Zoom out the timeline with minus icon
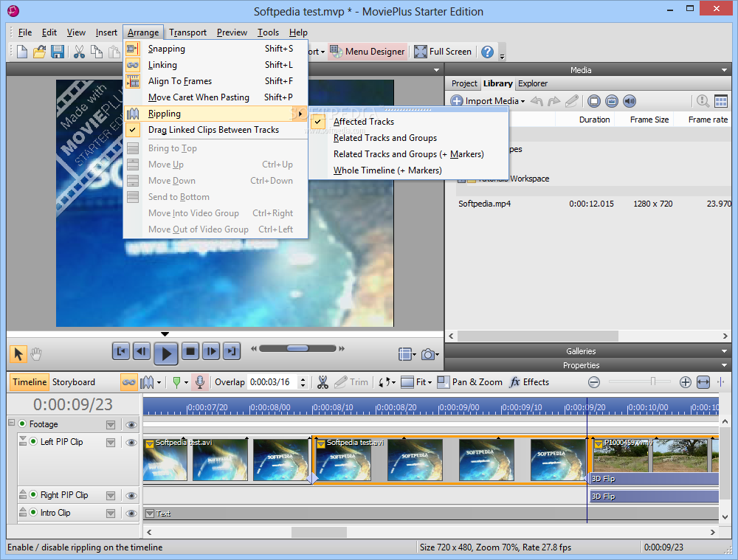Viewport: 738px width, 560px height. (x=594, y=382)
